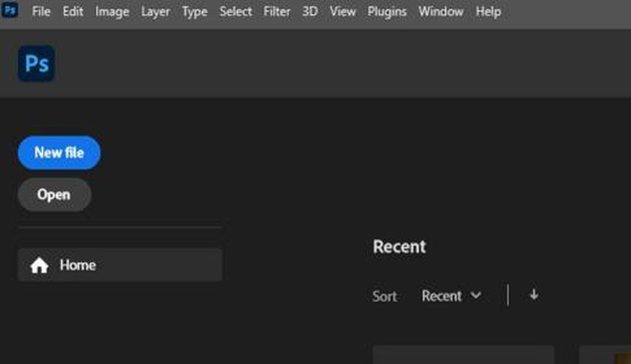Open the Layer menu
Image resolution: width=631 pixels, height=364 pixels.
(x=155, y=12)
